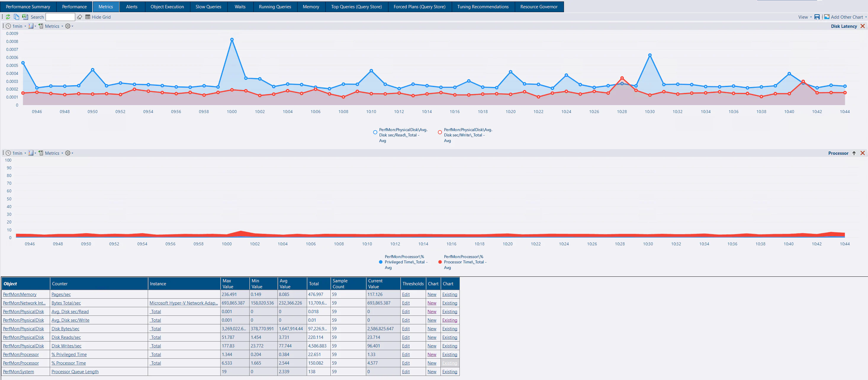The width and height of the screenshot is (868, 380).
Task: Click the Microsoft Hyper-V Network Adapter instance link
Action: pos(184,303)
